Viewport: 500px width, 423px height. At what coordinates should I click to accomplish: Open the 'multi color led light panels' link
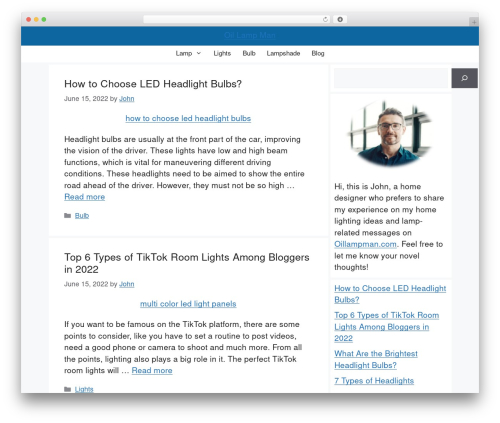pos(188,304)
